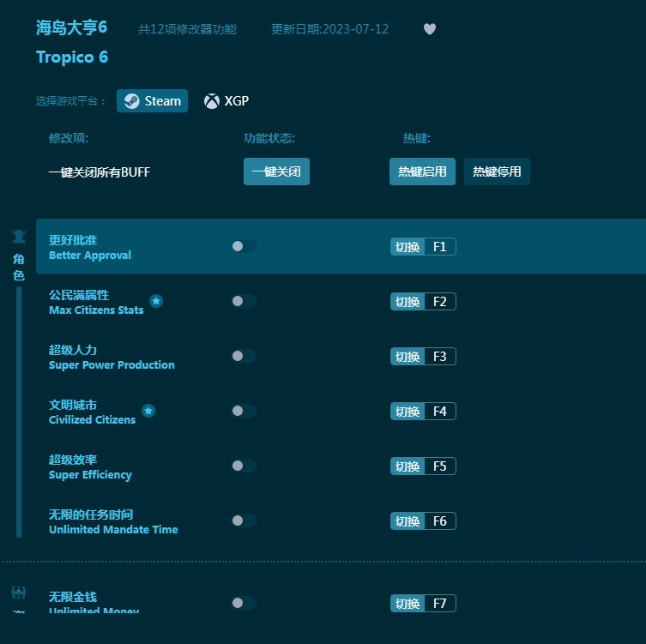Toggle Max Citizens Stats switch
This screenshot has width=646, height=644.
[x=244, y=301]
